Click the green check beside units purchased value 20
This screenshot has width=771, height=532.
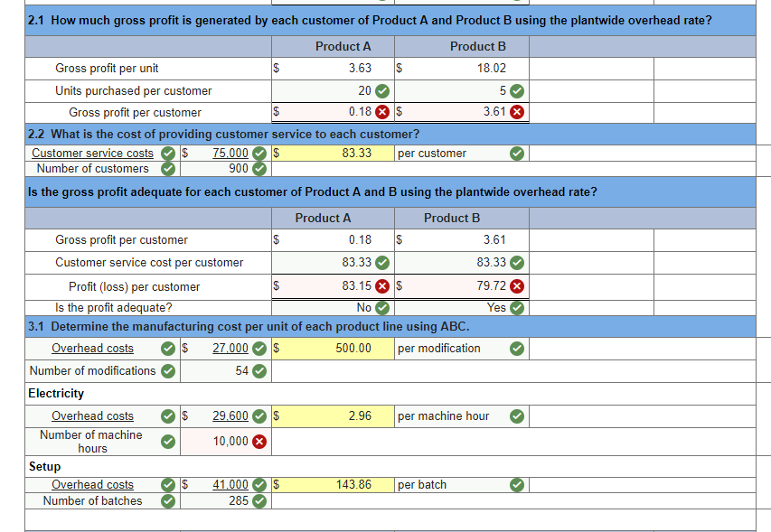tap(384, 90)
